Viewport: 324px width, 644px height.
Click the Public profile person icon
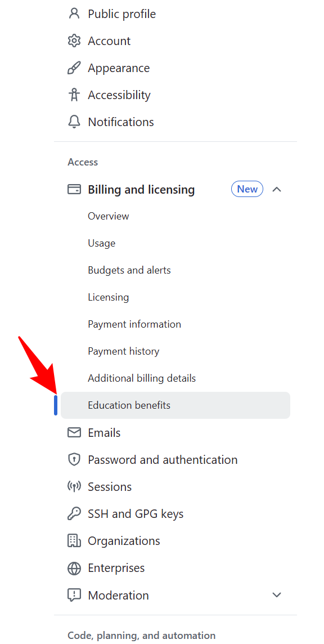click(74, 14)
